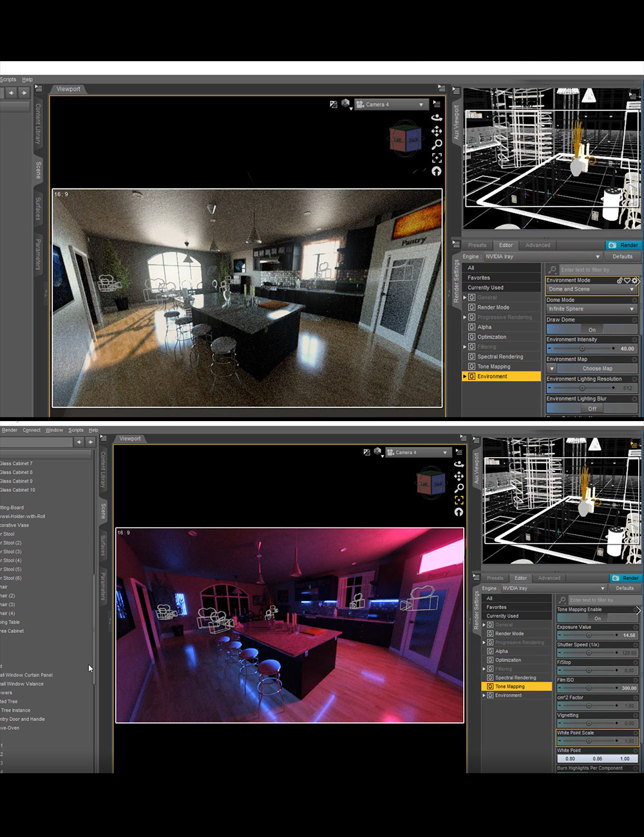The image size is (644, 837).
Task: Toggle the Tone Mapping Enable On switch
Action: pos(596,618)
